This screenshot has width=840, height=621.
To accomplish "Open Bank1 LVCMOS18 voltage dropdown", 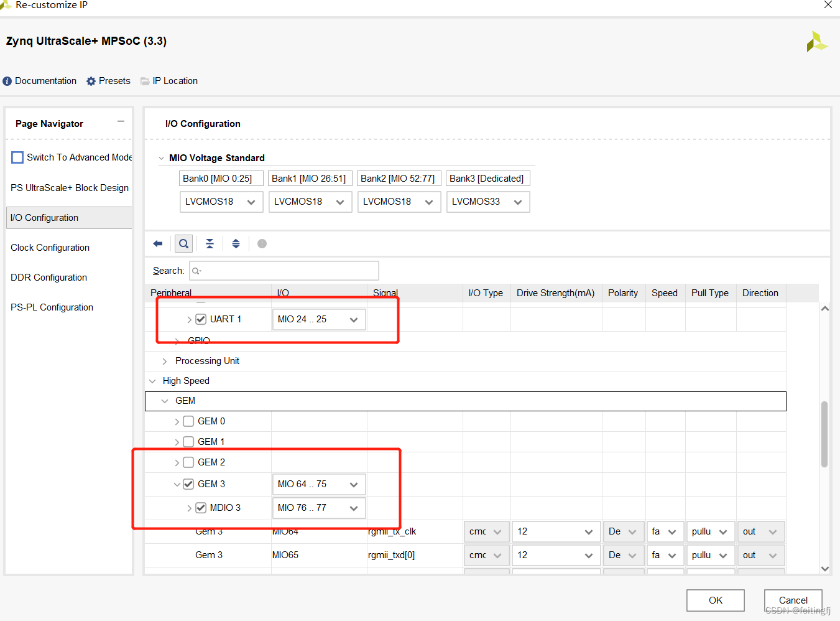I will [x=310, y=202].
